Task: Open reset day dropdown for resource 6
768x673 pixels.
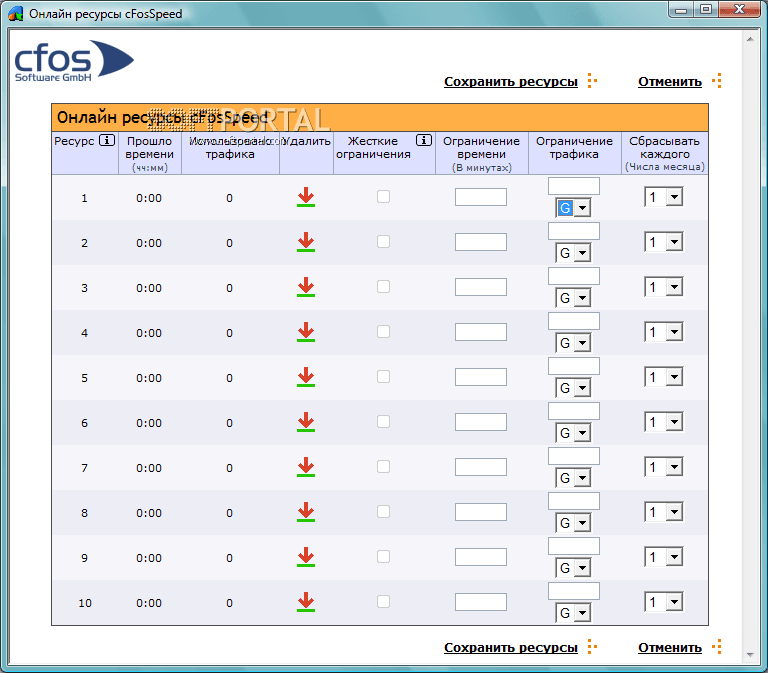Action: click(x=664, y=422)
